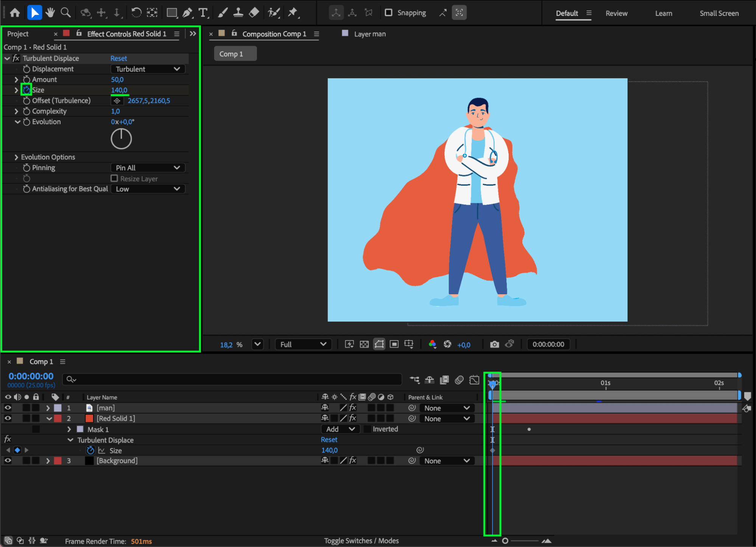Hide the man layer with eye icon
The width and height of the screenshot is (756, 547).
8,408
